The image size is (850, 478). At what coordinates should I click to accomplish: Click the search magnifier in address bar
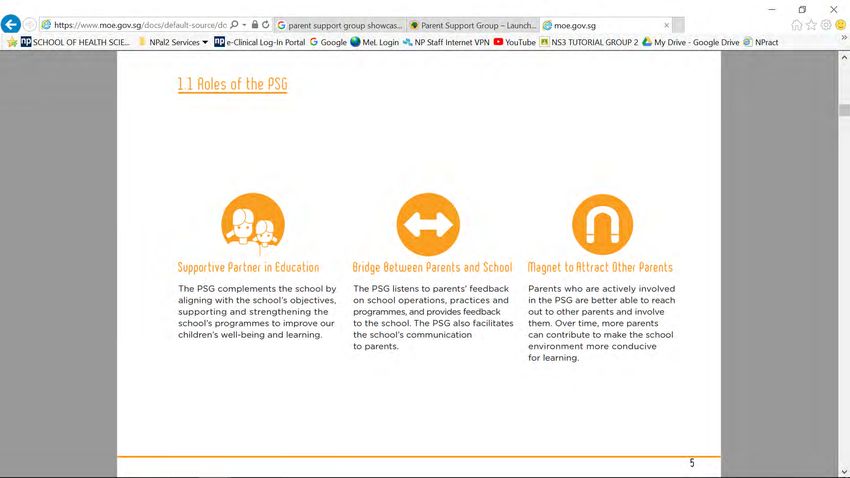point(234,25)
